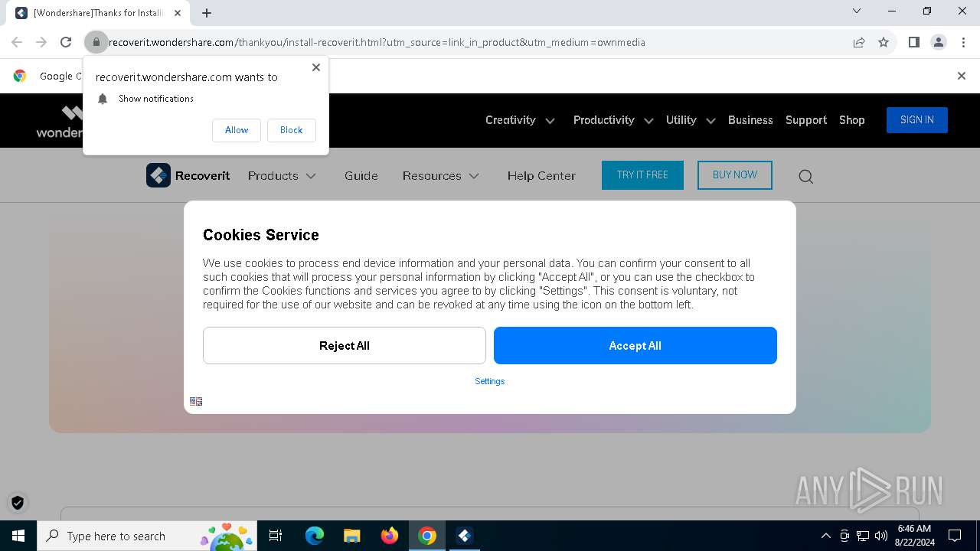Dismiss the notification permission popup
Viewport: 980px width, 551px height.
[316, 67]
